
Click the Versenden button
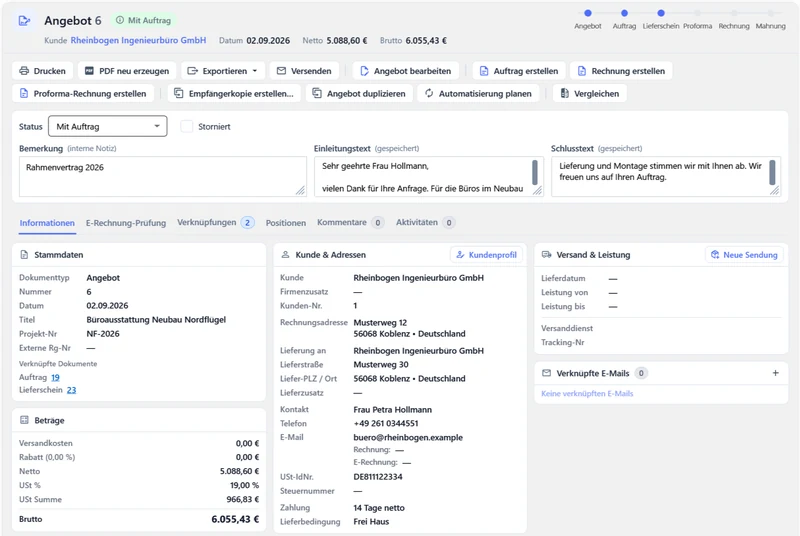tap(304, 71)
